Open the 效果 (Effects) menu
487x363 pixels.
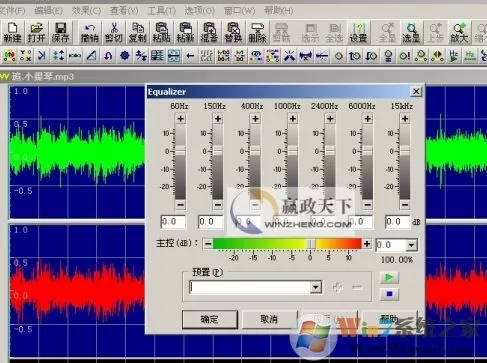pyautogui.click(x=86, y=11)
